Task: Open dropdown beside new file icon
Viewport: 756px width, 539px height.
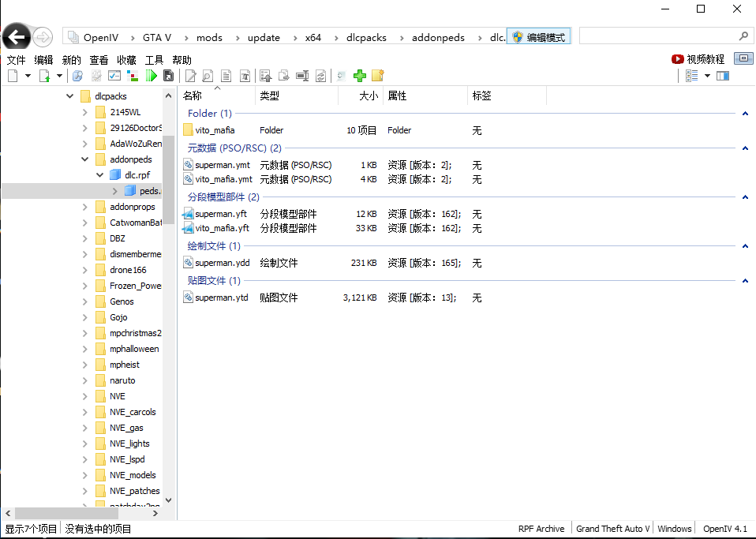Action: (x=28, y=76)
